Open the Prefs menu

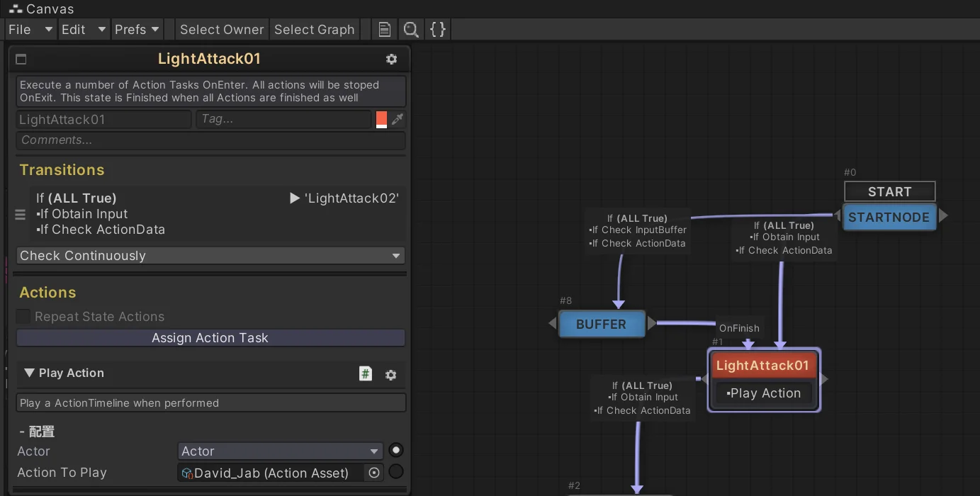(x=137, y=30)
